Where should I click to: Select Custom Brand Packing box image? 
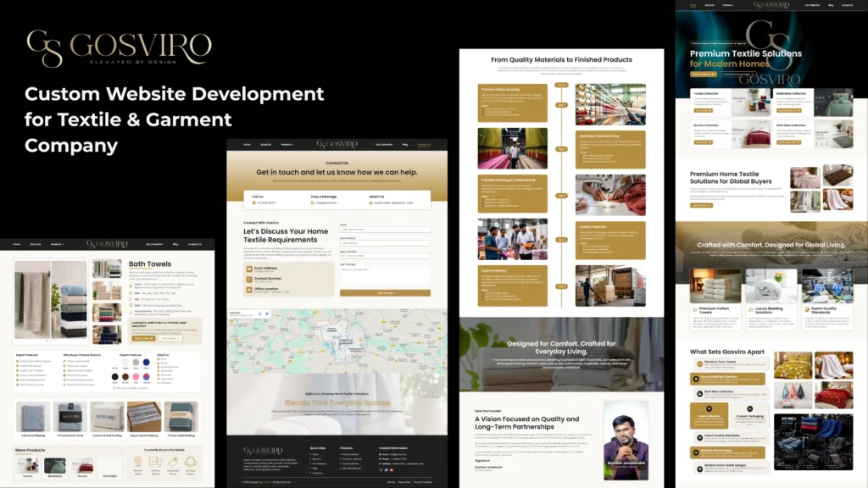tap(107, 416)
